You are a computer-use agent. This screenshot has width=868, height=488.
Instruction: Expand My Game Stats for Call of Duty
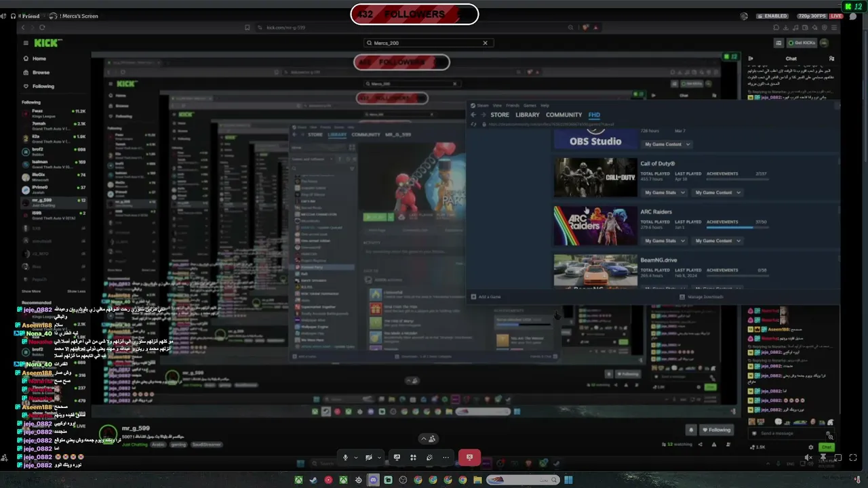pyautogui.click(x=663, y=192)
